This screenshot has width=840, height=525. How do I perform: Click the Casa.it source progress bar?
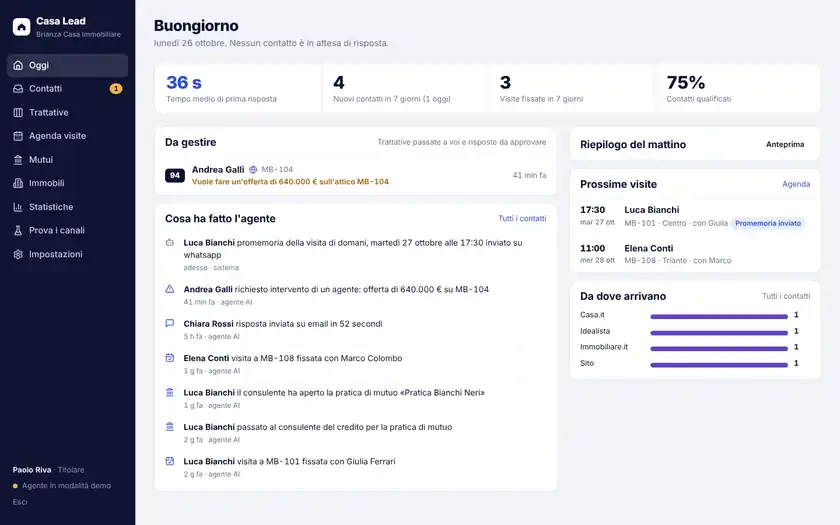[x=719, y=317]
